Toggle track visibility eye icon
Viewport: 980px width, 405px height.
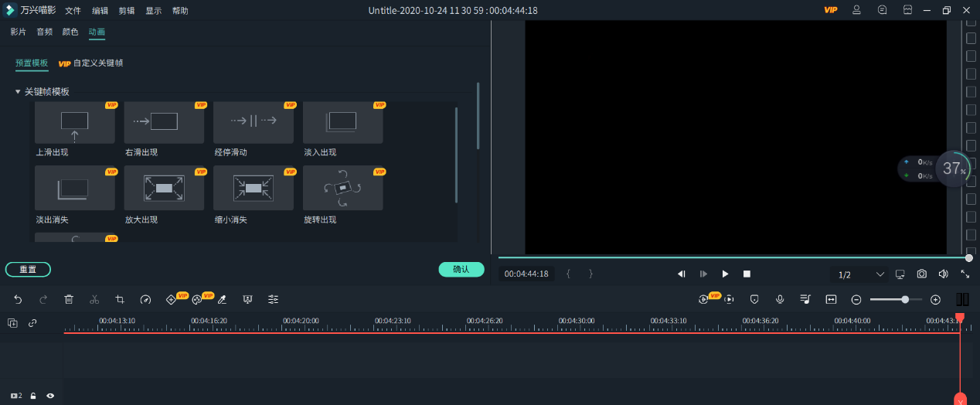coord(50,396)
